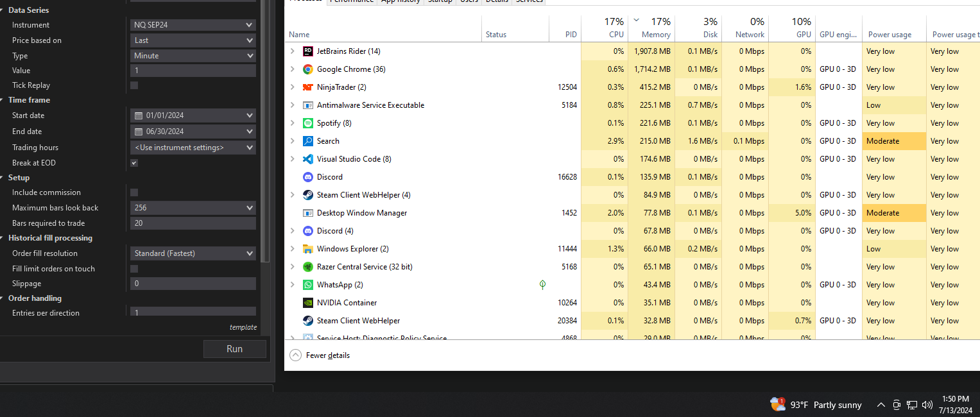Click the NinjaTrader process icon

[x=308, y=87]
